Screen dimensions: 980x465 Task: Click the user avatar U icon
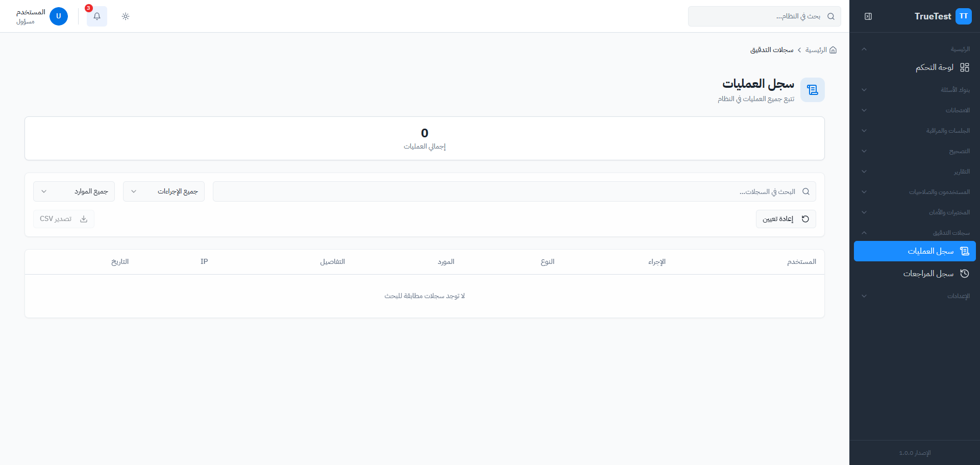coord(59,16)
